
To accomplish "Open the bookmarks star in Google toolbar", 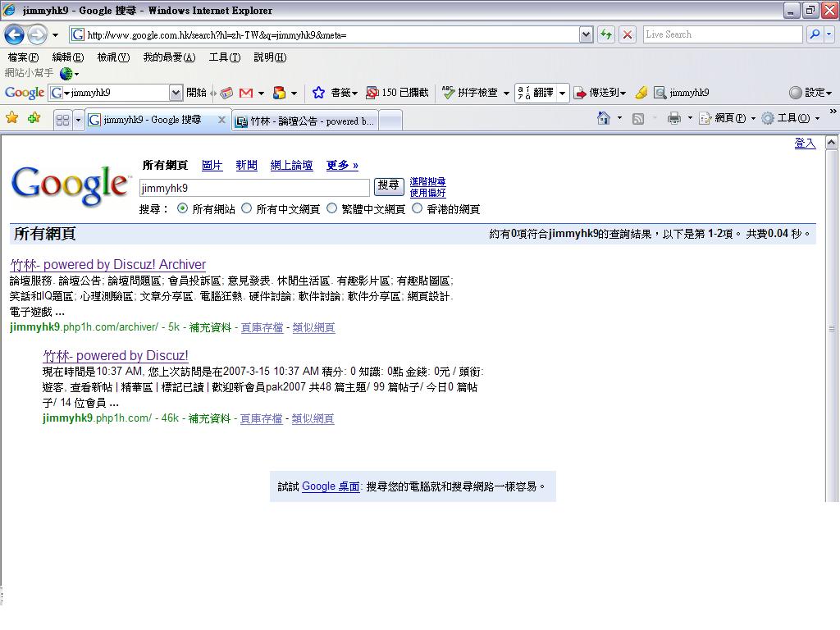I will point(318,93).
